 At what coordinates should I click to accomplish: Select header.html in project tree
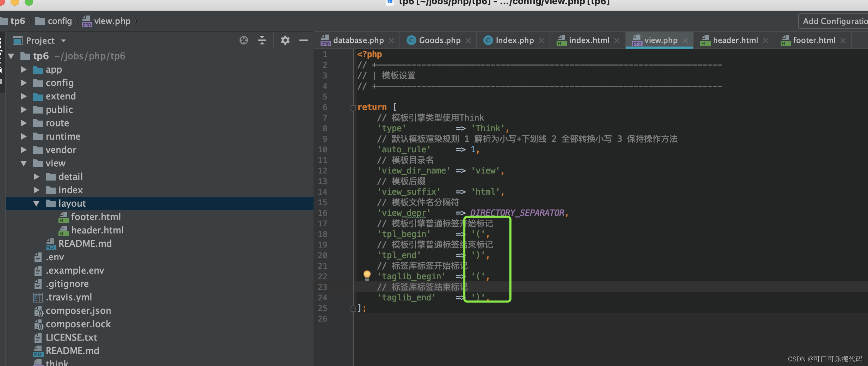[97, 230]
